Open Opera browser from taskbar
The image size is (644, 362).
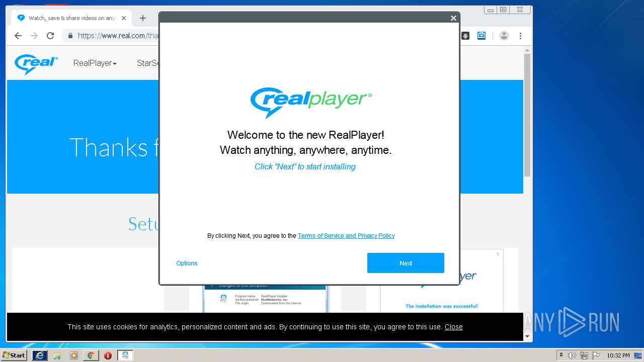pos(108,355)
